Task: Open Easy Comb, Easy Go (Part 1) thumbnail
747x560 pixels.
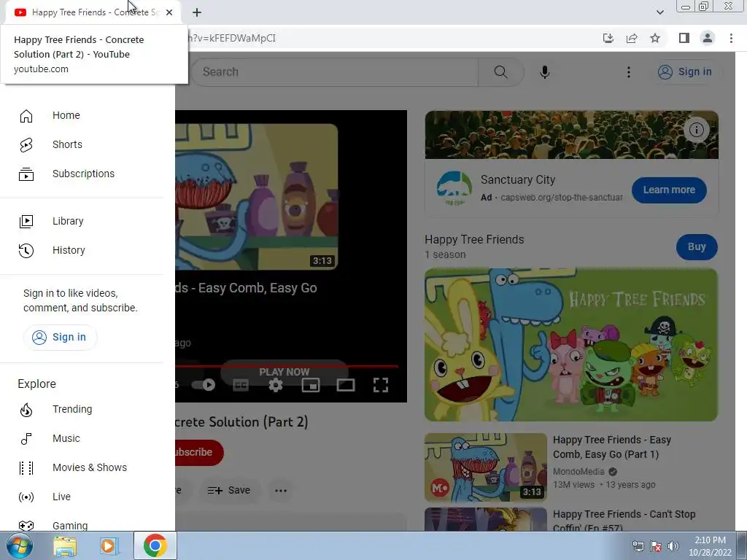Action: tap(486, 467)
